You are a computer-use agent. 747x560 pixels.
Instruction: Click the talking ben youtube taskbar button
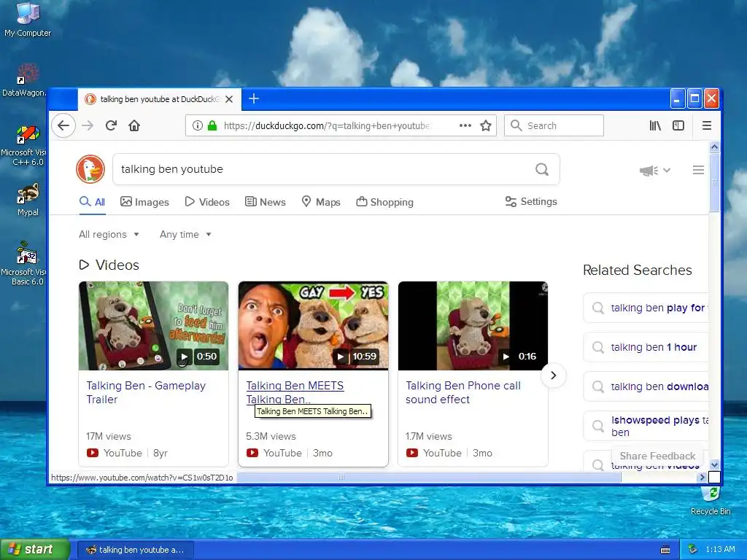click(135, 550)
